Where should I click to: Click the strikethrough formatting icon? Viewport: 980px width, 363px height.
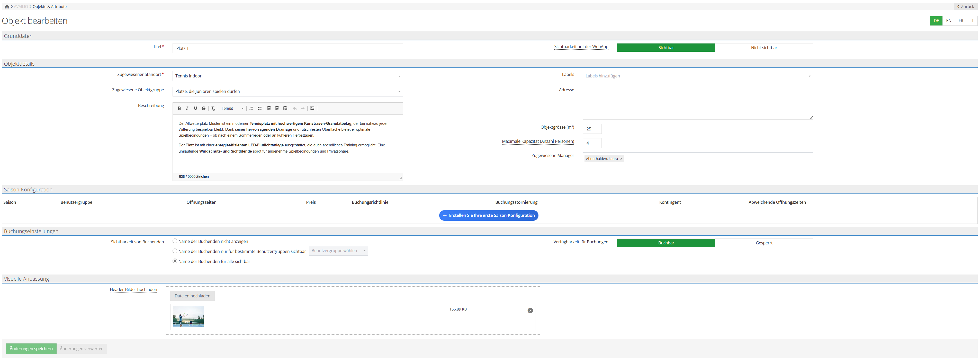[203, 109]
